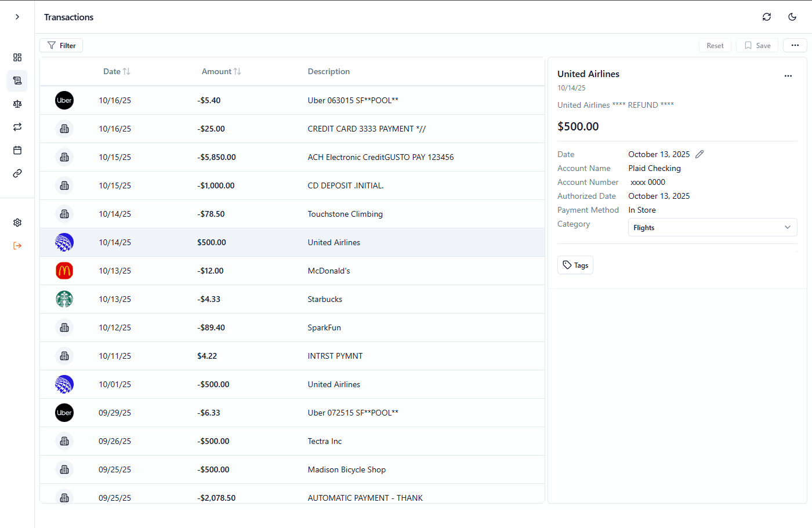Open the Calendar icon in sidebar

pyautogui.click(x=17, y=150)
